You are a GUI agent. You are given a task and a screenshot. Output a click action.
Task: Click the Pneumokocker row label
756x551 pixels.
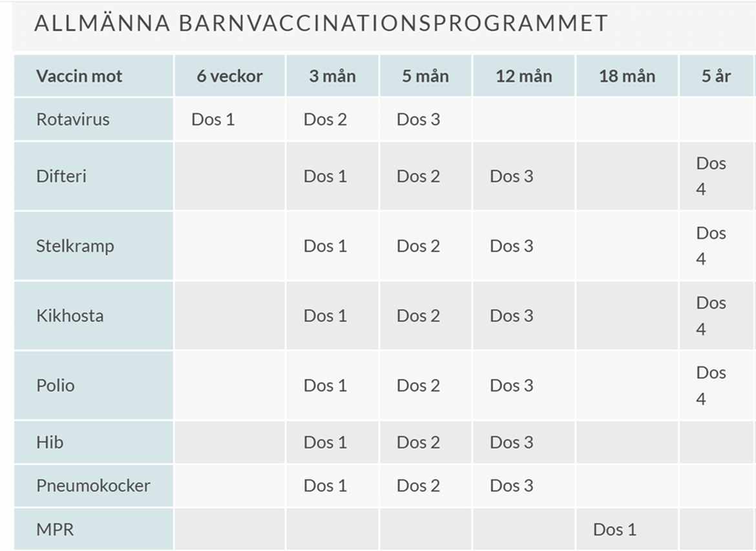[93, 486]
